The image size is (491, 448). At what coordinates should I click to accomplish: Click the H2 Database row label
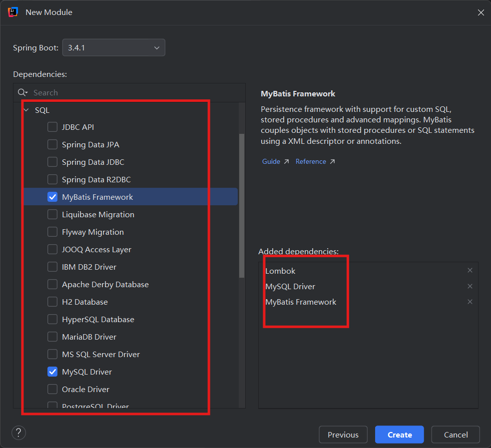click(85, 302)
